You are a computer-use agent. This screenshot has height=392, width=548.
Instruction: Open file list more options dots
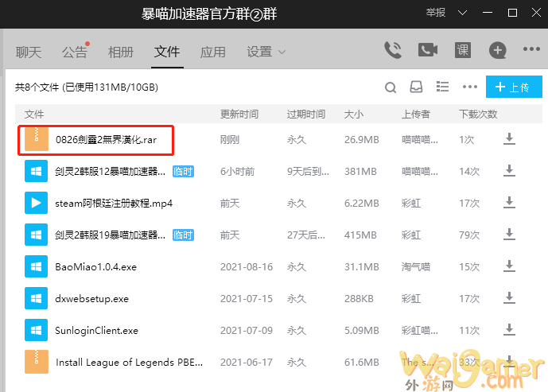(470, 87)
